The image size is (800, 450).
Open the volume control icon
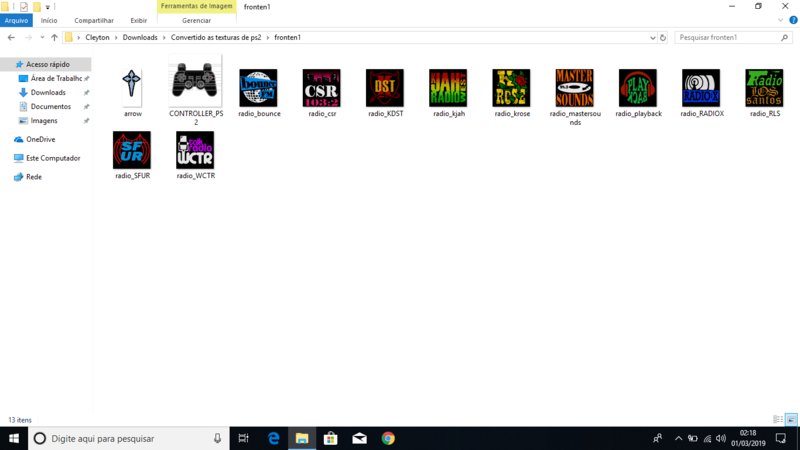(x=721, y=438)
